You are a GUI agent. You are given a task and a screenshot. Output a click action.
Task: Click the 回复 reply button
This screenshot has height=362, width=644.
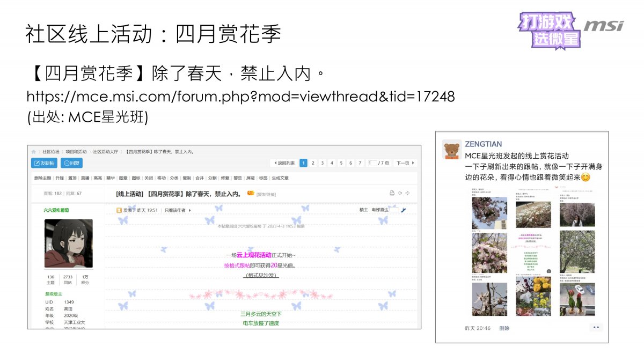tap(71, 163)
